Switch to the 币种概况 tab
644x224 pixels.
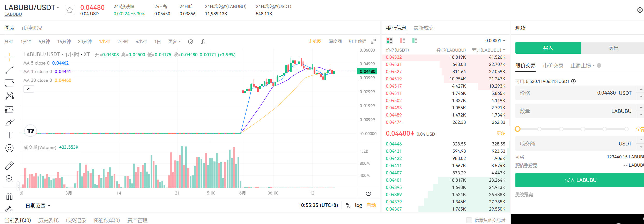pyautogui.click(x=32, y=28)
